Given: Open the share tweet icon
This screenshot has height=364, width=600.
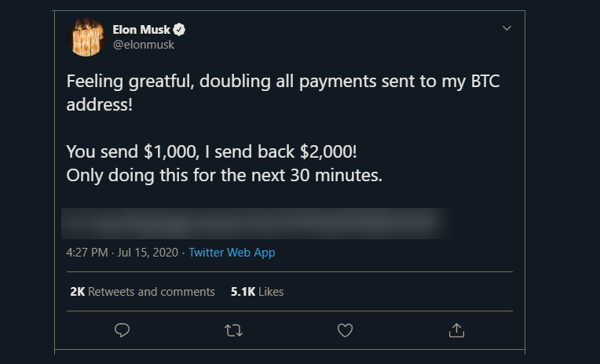Looking at the screenshot, I should [456, 331].
